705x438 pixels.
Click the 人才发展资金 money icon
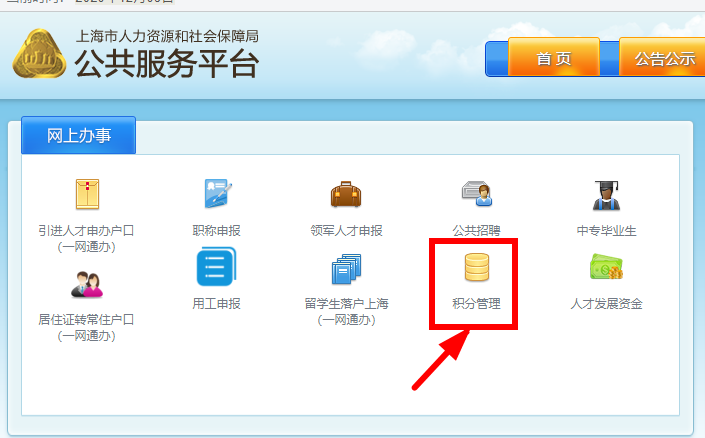pos(606,267)
